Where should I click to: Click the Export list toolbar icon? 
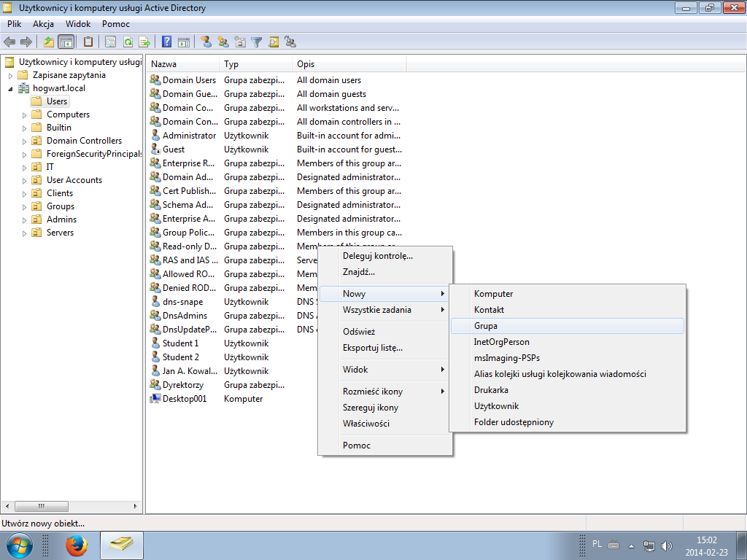click(x=144, y=42)
